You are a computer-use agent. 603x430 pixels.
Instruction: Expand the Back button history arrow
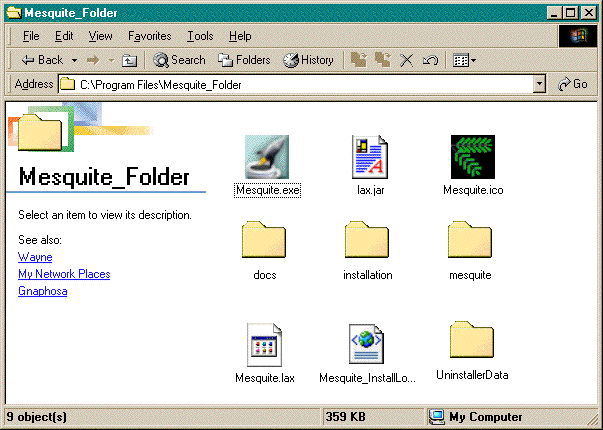pyautogui.click(x=72, y=60)
